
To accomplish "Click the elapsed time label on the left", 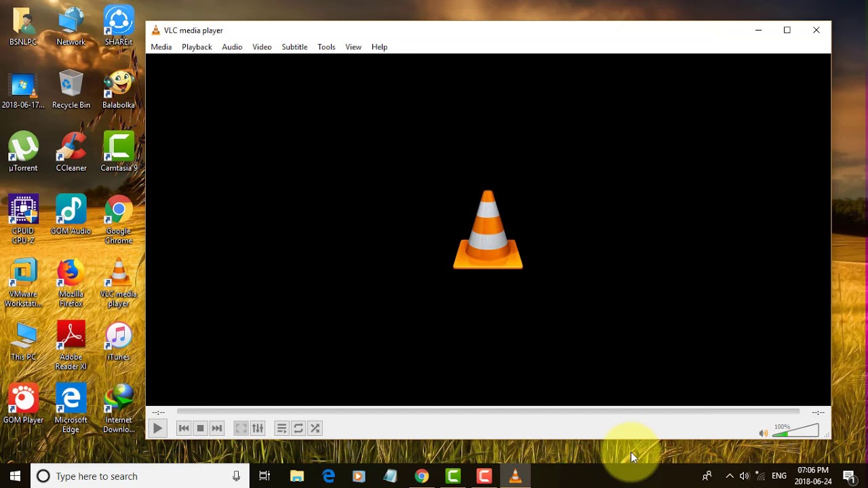I will pyautogui.click(x=159, y=412).
